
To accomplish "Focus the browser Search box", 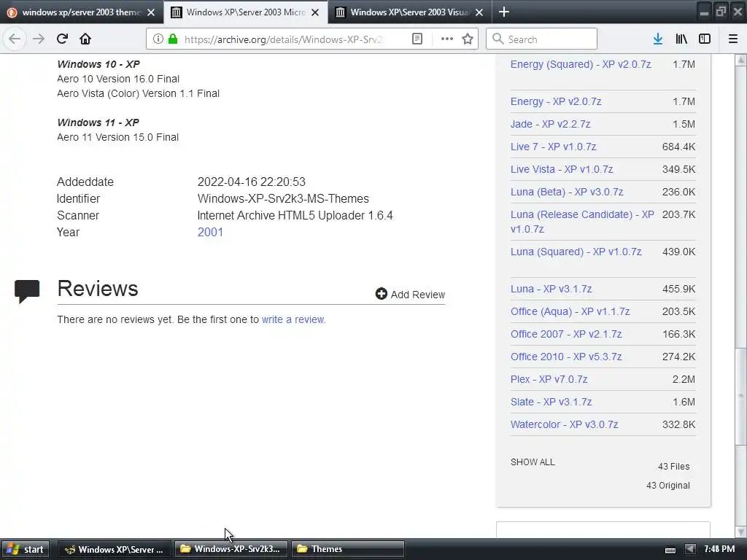I will pyautogui.click(x=542, y=39).
